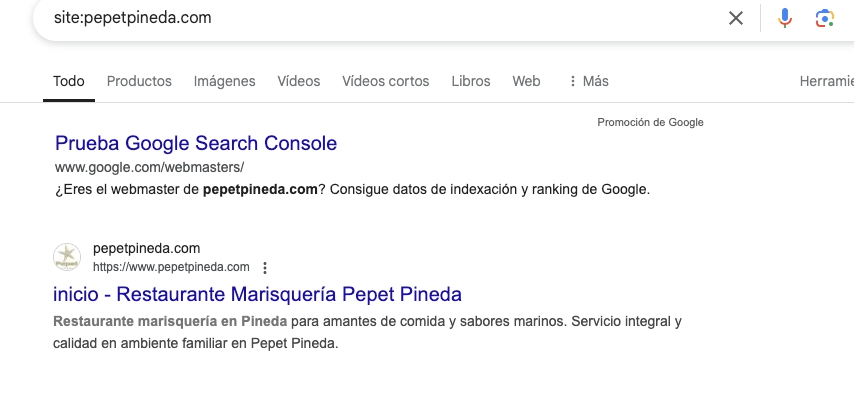Click the www.google.com/webmasters/ URL
Viewport: 854px width, 417px height.
pos(149,167)
